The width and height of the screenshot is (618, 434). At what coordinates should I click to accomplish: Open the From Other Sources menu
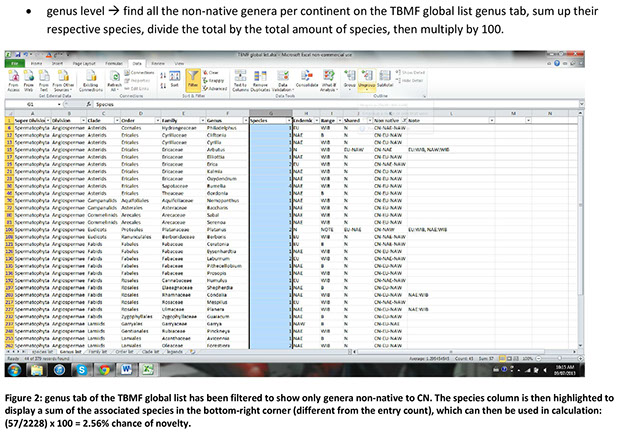click(x=63, y=80)
